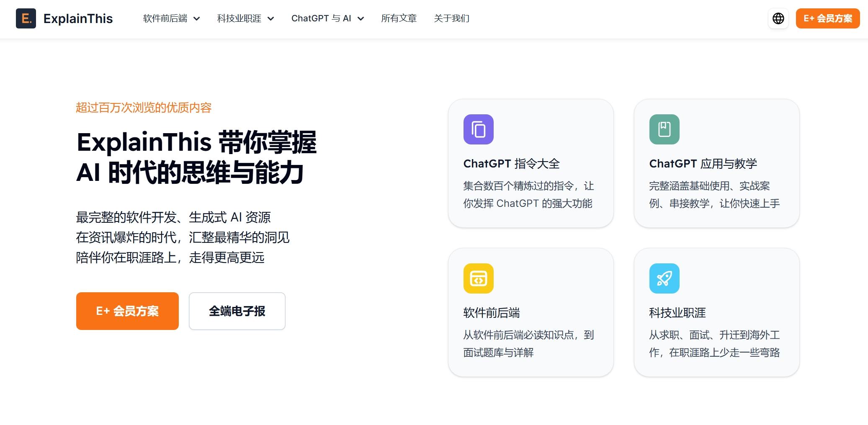Expand the 科技业职涯 navigation dropdown

tap(246, 18)
